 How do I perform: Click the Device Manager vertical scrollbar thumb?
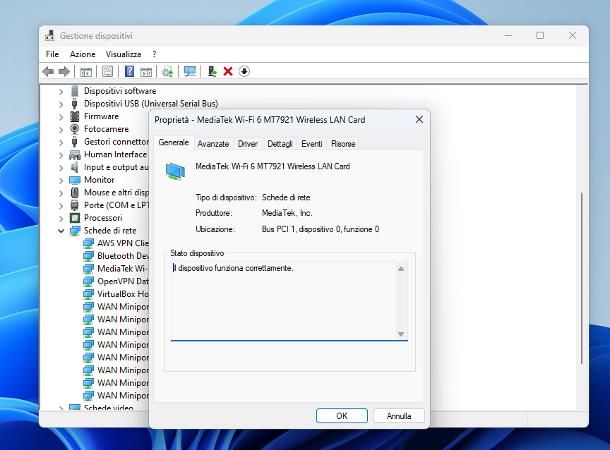pos(582,278)
